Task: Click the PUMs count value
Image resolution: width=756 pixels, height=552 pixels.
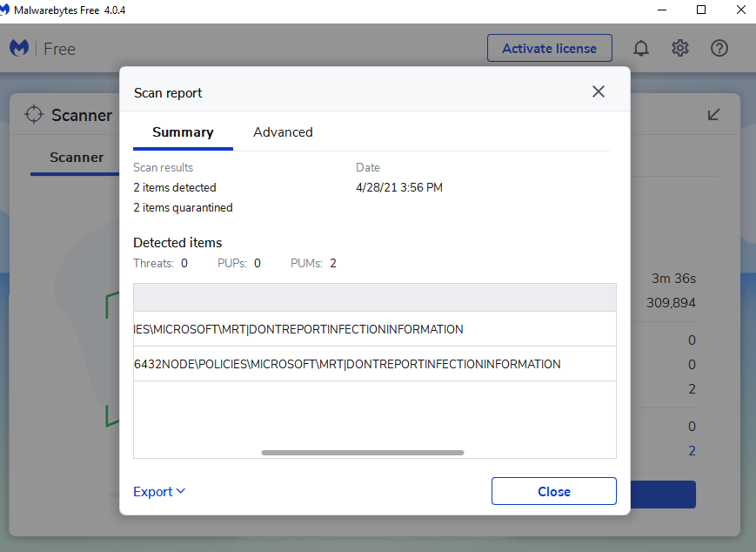Action: tap(333, 264)
